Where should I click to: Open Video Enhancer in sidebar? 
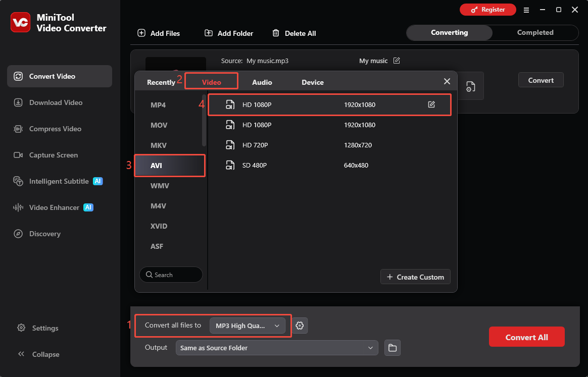(x=60, y=207)
